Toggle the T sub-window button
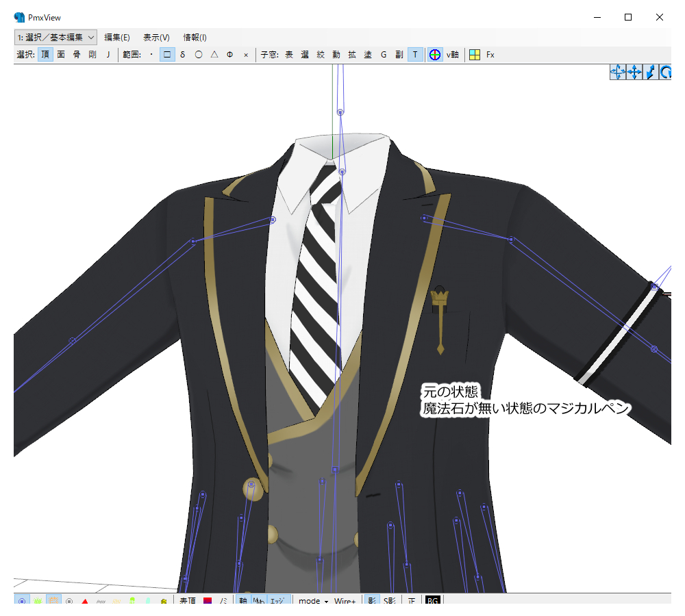The image size is (685, 616). point(415,55)
